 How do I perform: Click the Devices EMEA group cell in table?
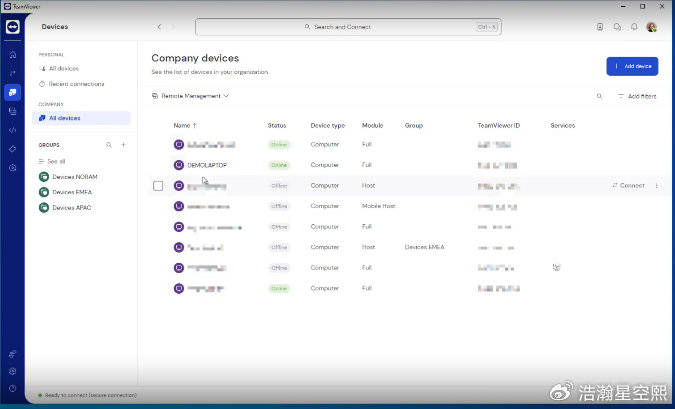click(x=424, y=247)
